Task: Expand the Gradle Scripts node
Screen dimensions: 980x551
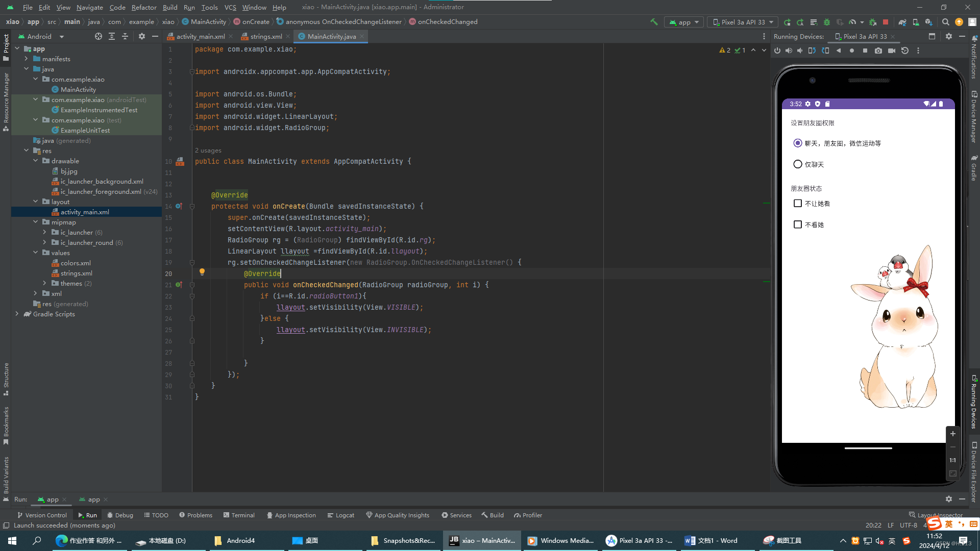Action: point(17,314)
